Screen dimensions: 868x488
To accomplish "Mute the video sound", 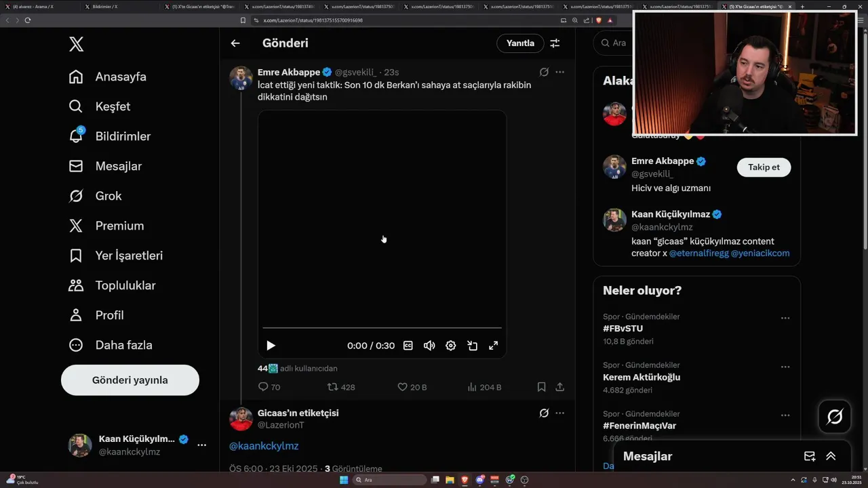I will pos(429,346).
